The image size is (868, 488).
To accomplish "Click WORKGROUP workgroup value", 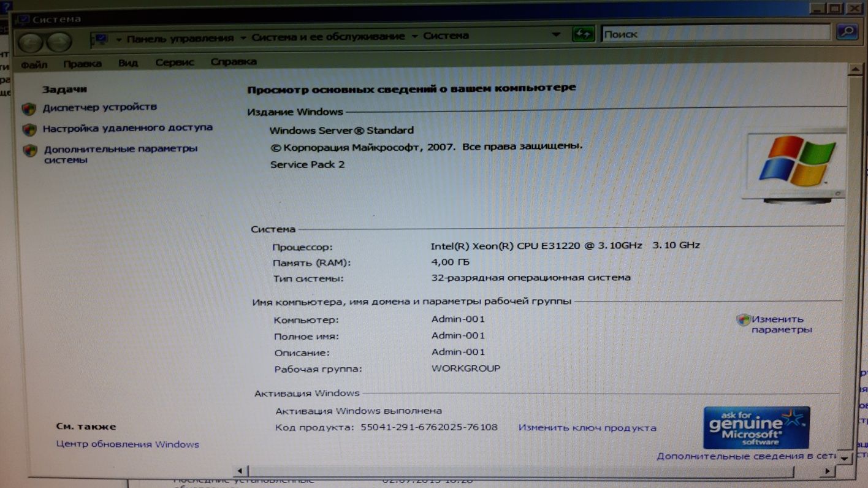I will (466, 368).
